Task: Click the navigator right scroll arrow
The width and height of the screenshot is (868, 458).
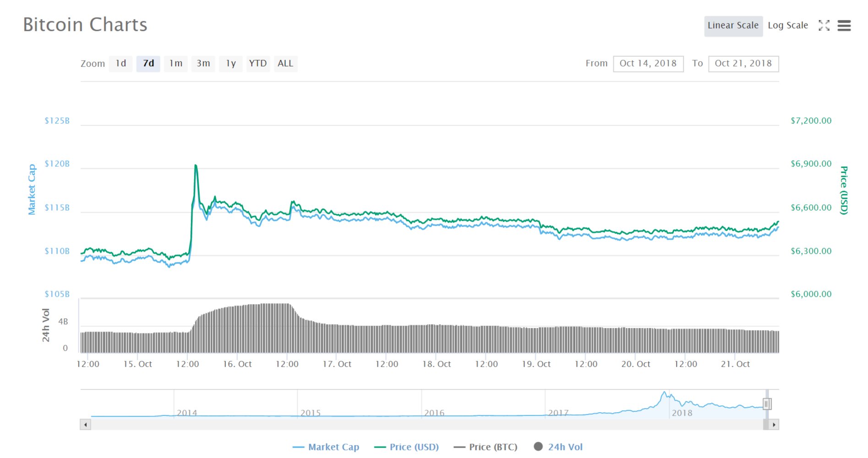Action: click(774, 425)
